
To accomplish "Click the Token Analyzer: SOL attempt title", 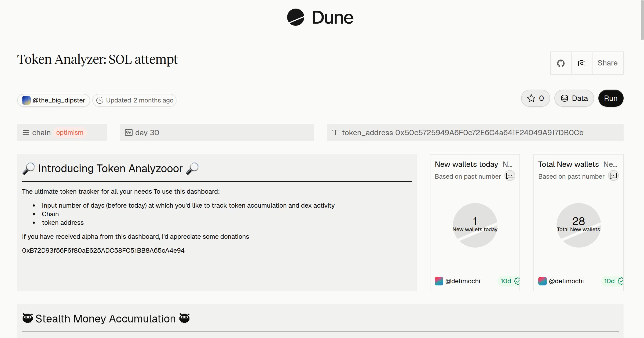I will click(97, 60).
